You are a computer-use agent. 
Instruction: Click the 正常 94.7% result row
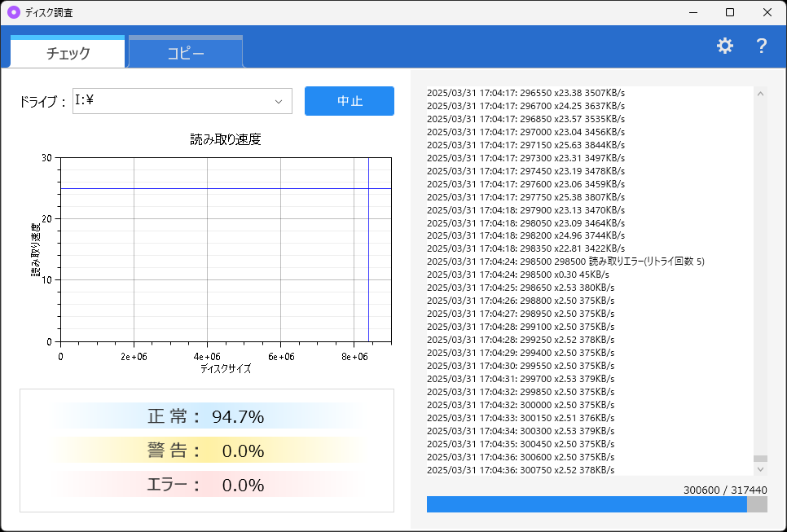coord(204,415)
